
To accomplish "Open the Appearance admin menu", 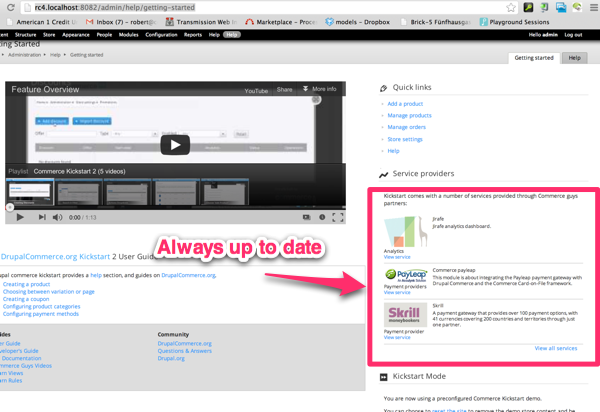I will (76, 35).
